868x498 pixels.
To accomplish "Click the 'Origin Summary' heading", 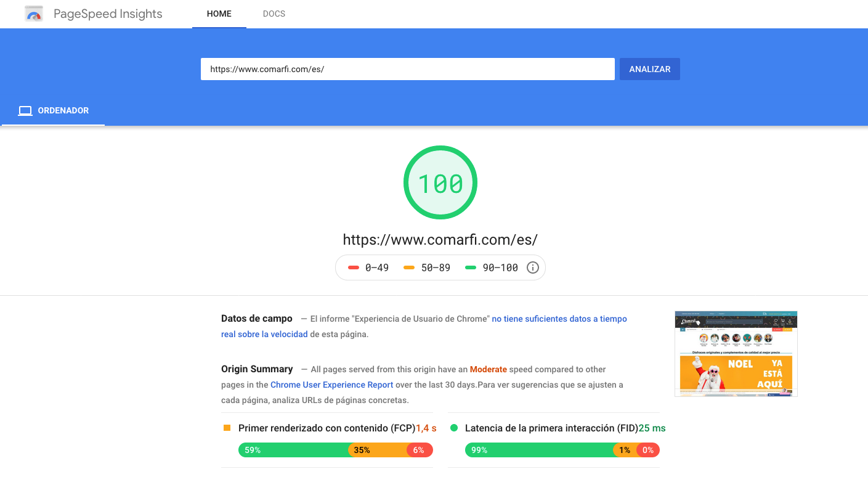I will pos(257,369).
